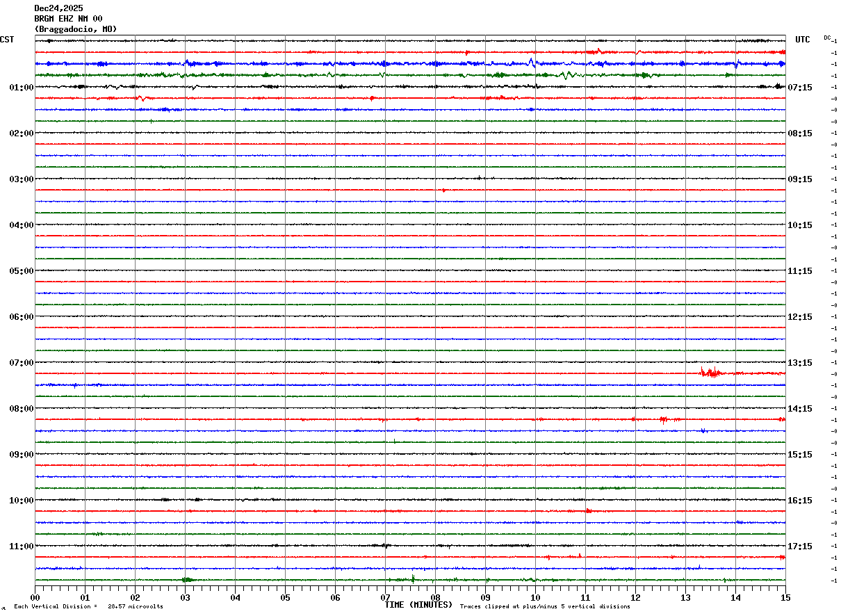Select the 07:00 CST time label
The height and width of the screenshot is (616, 841).
click(21, 362)
